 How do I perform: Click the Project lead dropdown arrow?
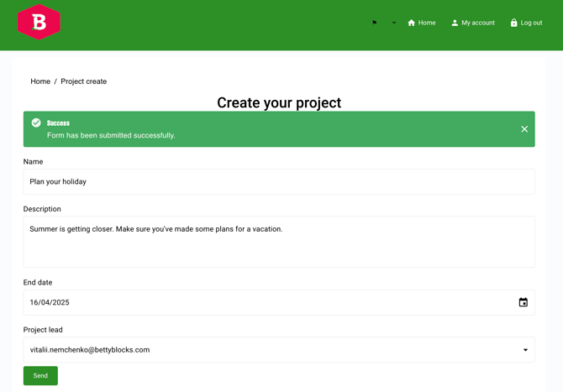pyautogui.click(x=525, y=350)
